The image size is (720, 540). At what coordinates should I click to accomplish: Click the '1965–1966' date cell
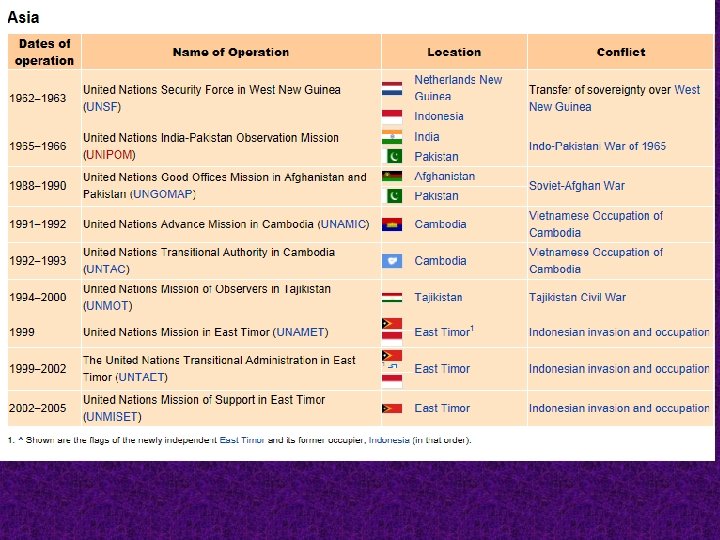(x=38, y=146)
